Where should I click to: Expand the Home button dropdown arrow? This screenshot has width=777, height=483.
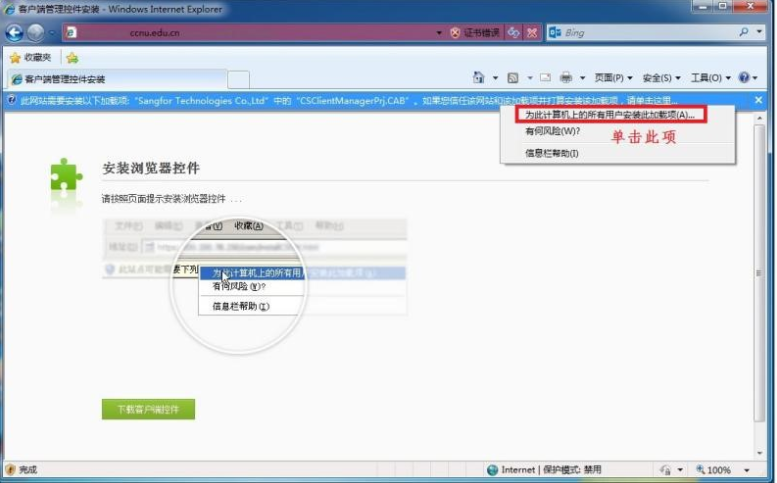point(495,78)
